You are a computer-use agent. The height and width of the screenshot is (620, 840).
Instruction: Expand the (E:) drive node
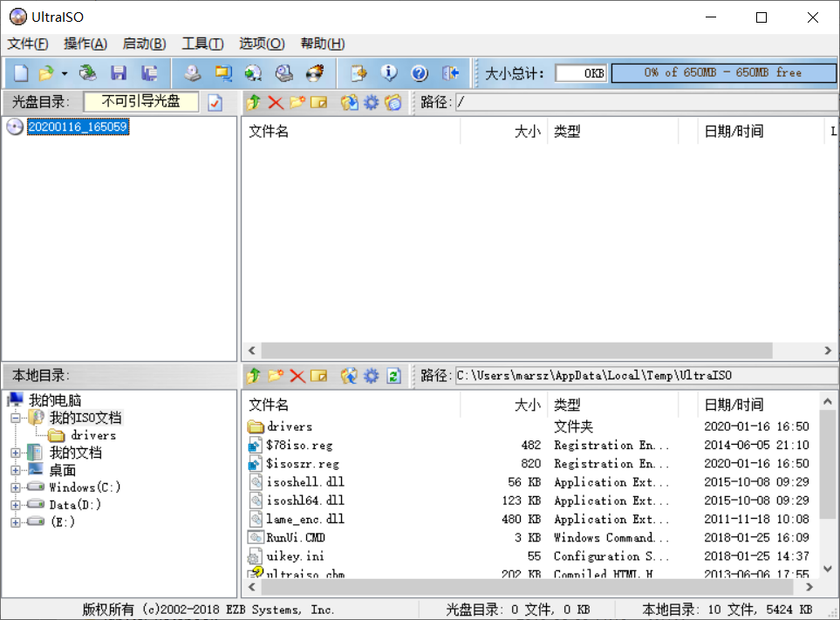(x=16, y=522)
